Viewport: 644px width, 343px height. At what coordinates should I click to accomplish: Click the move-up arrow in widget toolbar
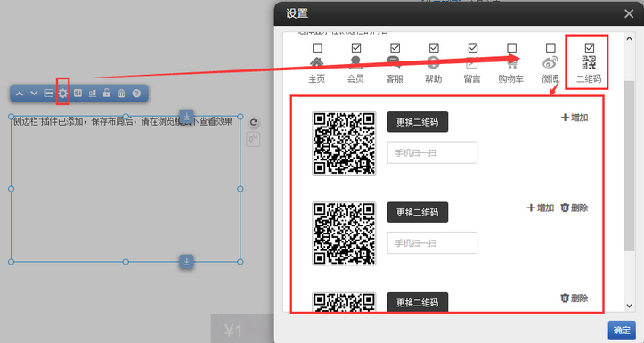[20, 94]
